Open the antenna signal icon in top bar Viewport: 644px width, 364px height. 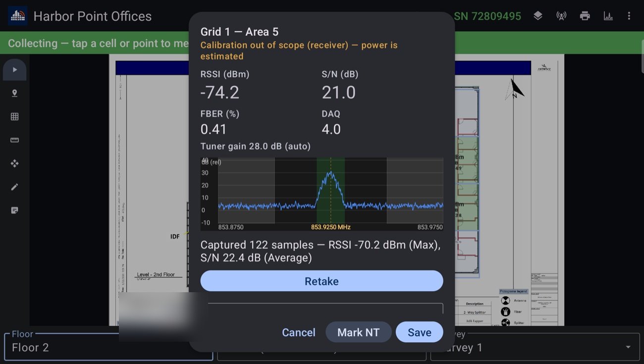coord(561,16)
